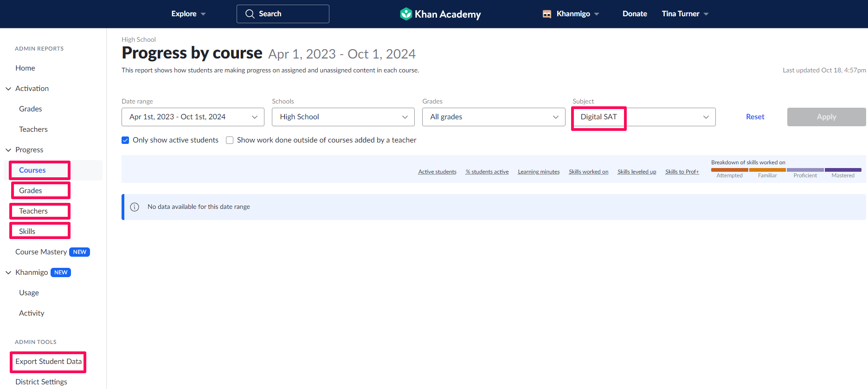This screenshot has height=389, width=868.
Task: Click the Last updated Oct 18 timestamp
Action: tap(824, 70)
